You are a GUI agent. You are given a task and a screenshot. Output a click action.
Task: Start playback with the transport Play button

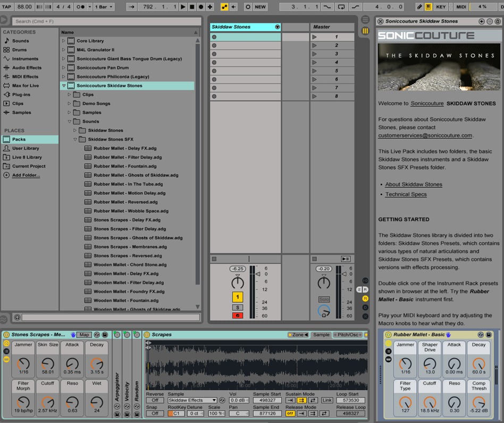(183, 7)
